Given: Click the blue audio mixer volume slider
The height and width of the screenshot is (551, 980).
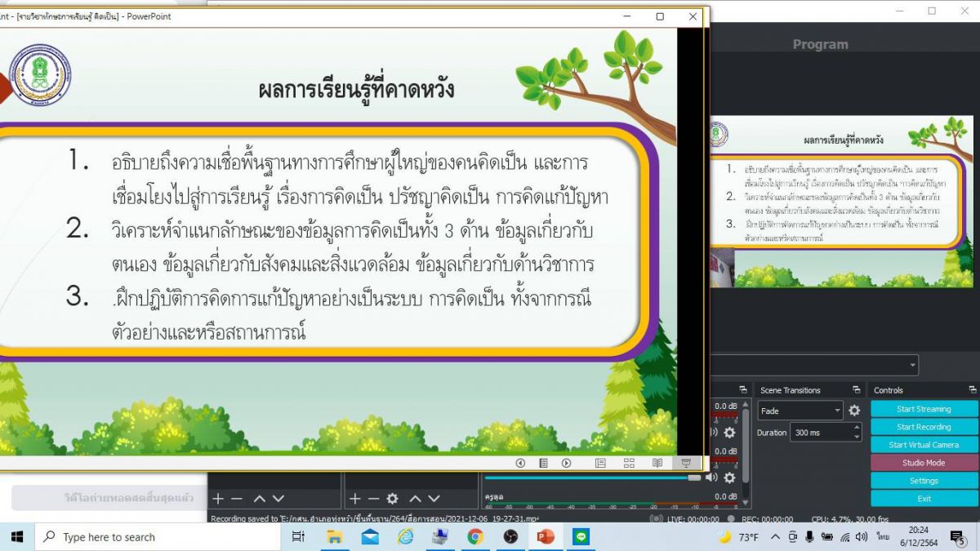Looking at the screenshot, I should (x=588, y=478).
